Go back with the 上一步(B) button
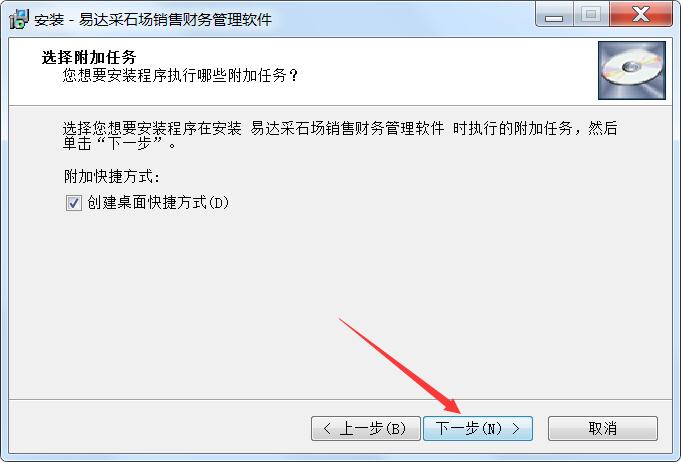The height and width of the screenshot is (462, 681). pos(366,429)
